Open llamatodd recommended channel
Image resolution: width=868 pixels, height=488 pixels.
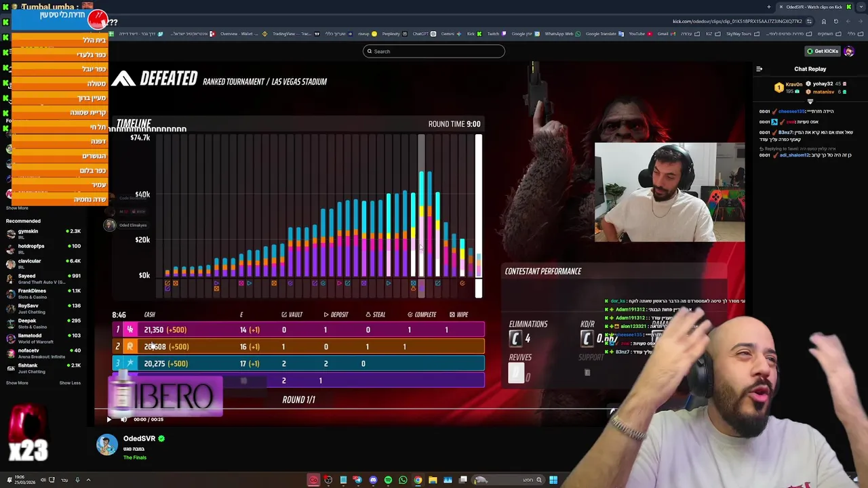[x=43, y=338]
